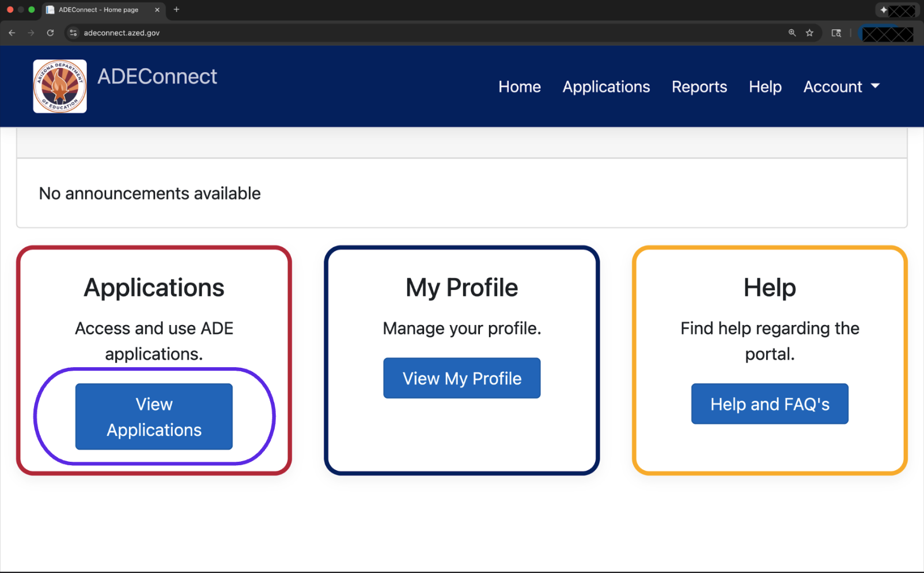924x573 pixels.
Task: View site information icon beside URL
Action: coord(73,33)
